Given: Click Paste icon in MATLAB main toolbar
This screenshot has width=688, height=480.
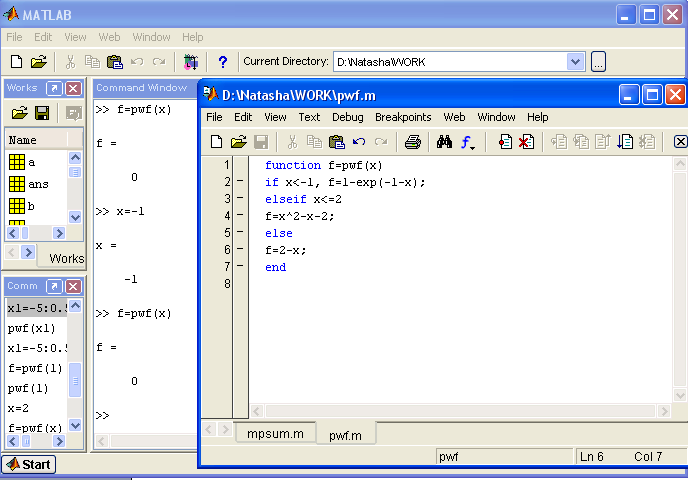Looking at the screenshot, I should pos(115,61).
